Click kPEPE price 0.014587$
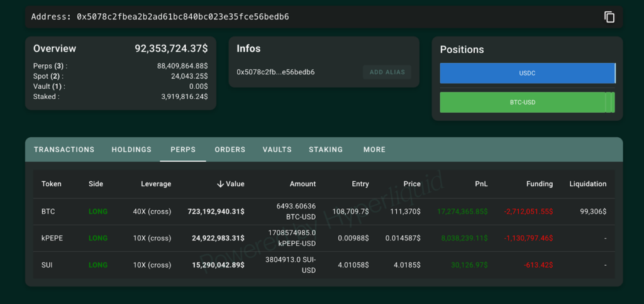 pyautogui.click(x=403, y=239)
